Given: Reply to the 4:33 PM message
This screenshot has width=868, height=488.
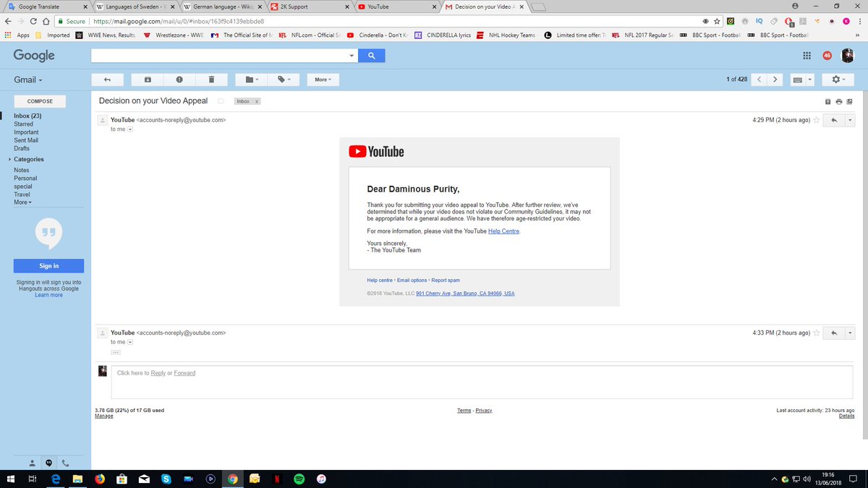Looking at the screenshot, I should pyautogui.click(x=834, y=333).
